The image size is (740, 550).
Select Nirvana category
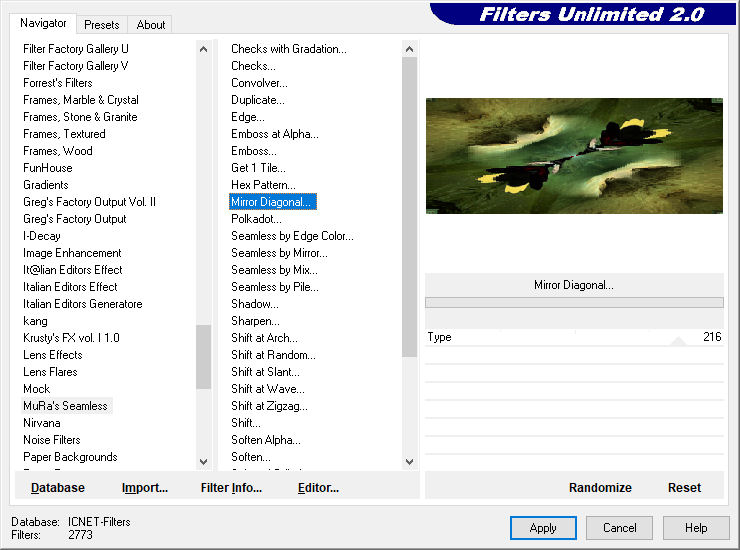[x=42, y=423]
